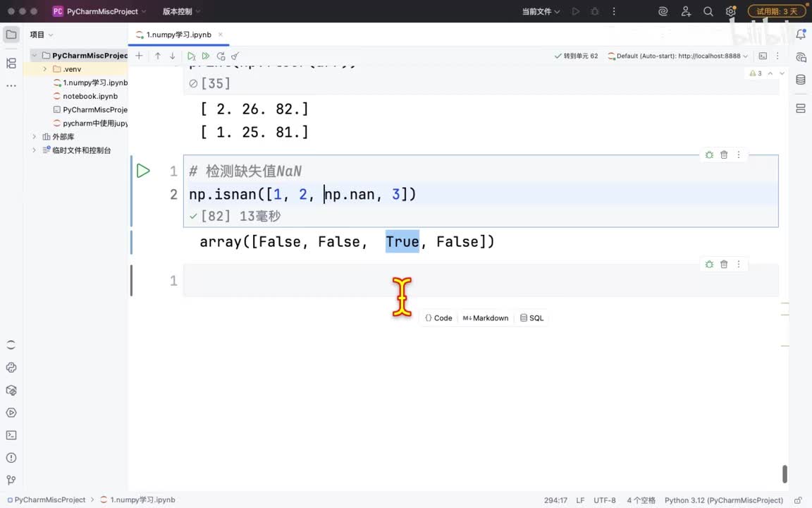Open the Git version control tool window
The image size is (812, 508).
(x=11, y=480)
